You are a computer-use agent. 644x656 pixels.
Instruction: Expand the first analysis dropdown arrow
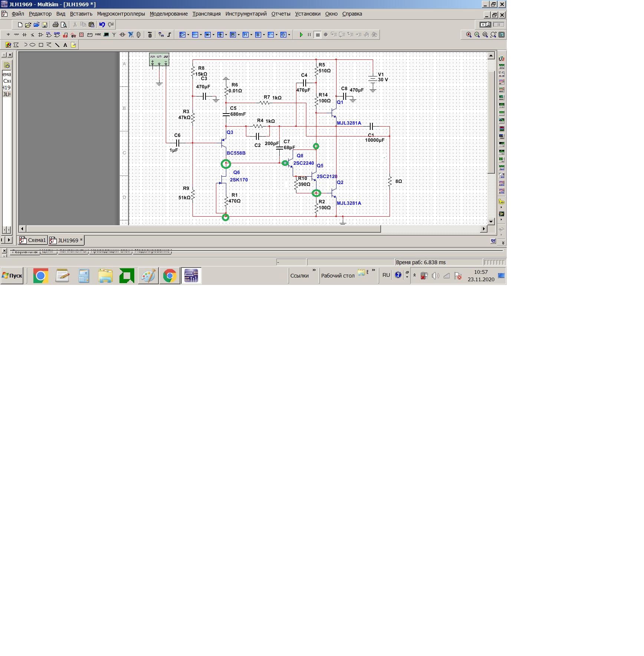(x=188, y=35)
